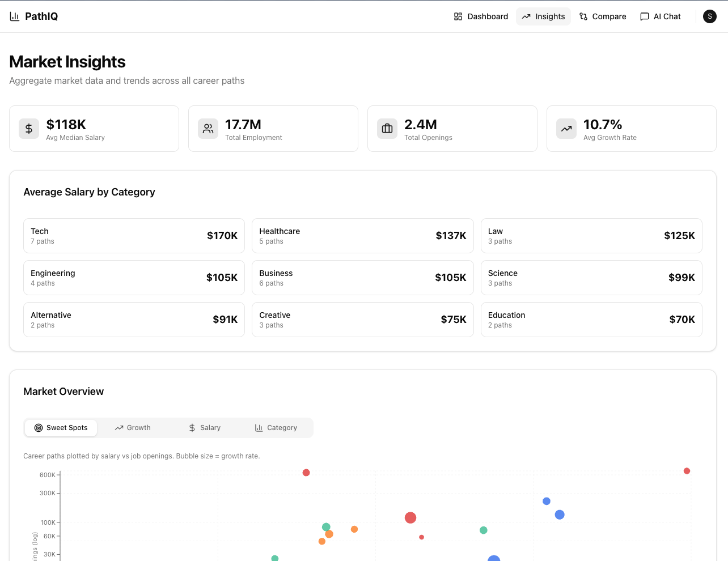Click the dollar icon on Salary tab
The height and width of the screenshot is (561, 728).
[192, 428]
